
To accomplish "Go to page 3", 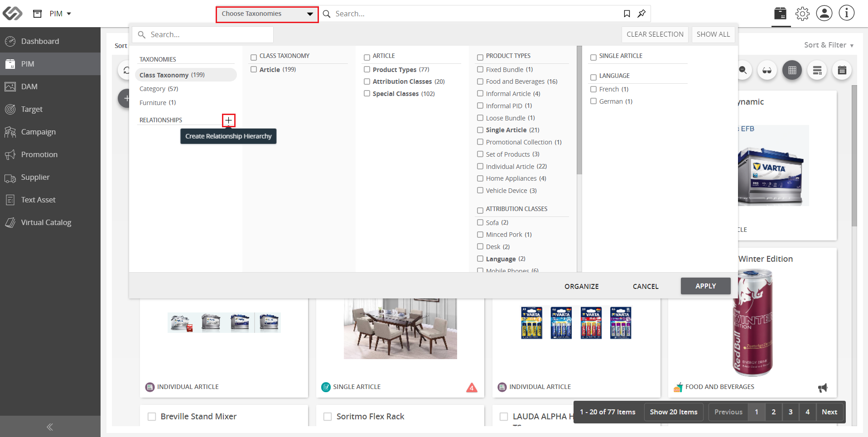I will [x=791, y=412].
